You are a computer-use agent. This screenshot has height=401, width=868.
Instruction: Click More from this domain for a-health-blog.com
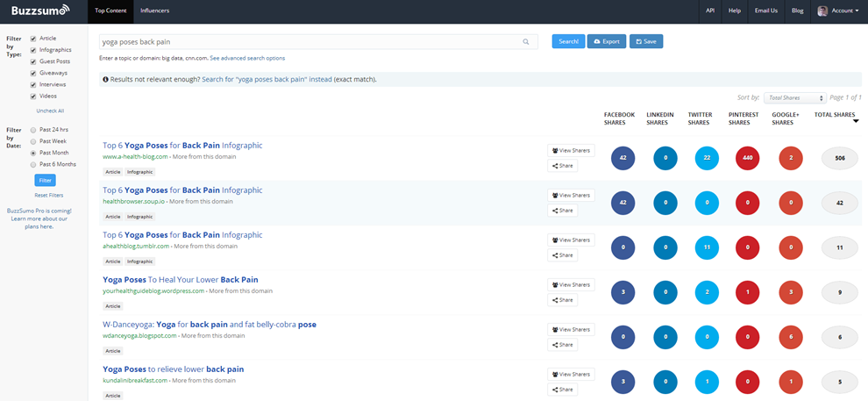tap(204, 157)
